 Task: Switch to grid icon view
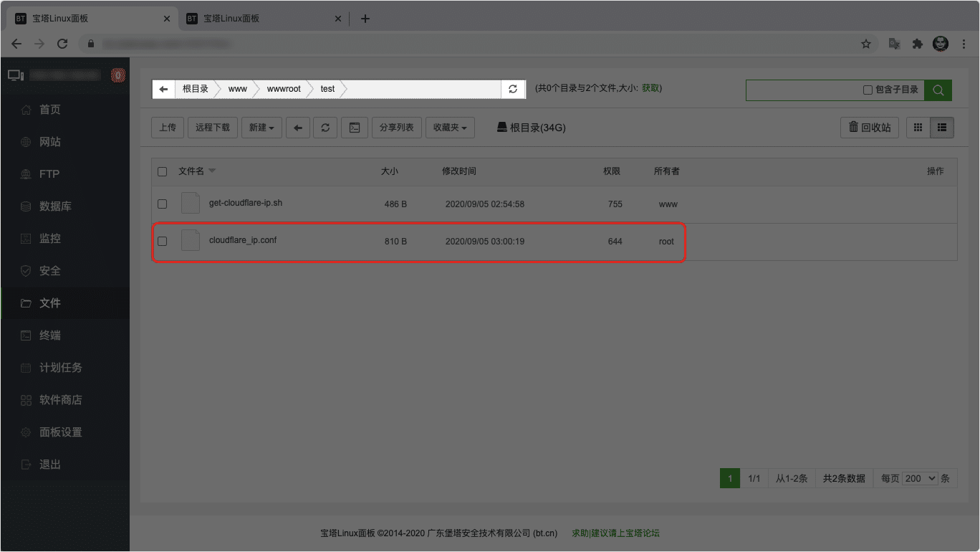[x=918, y=128]
